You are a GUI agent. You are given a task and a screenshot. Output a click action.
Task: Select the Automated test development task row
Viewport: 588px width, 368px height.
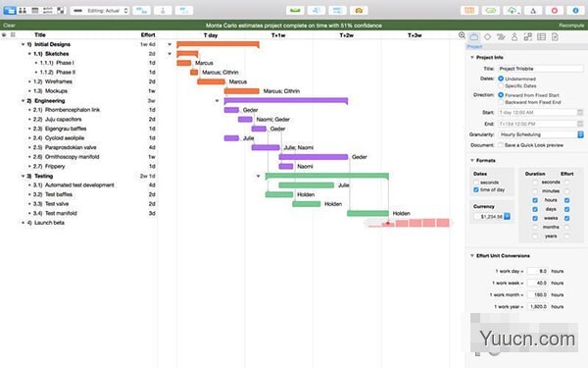tap(78, 184)
